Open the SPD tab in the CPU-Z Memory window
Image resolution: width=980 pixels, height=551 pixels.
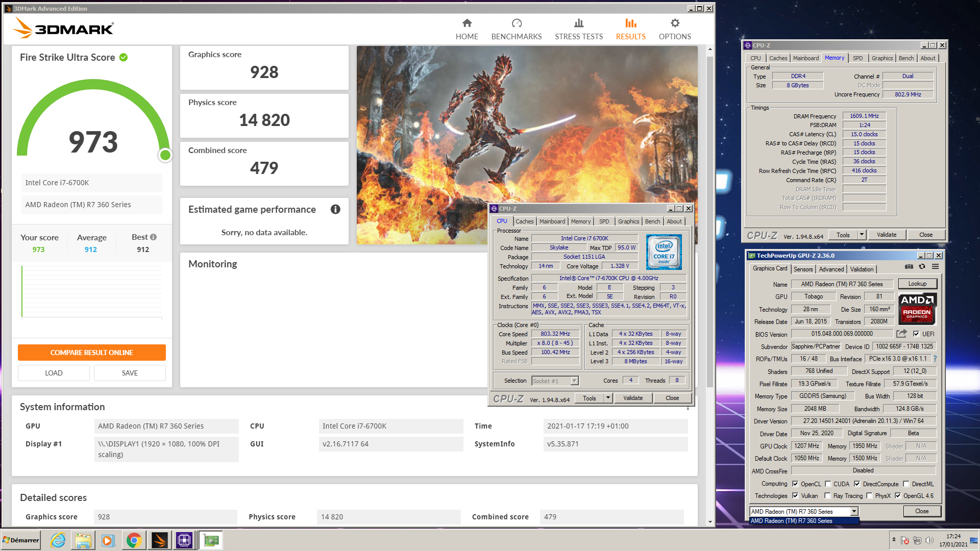click(857, 58)
